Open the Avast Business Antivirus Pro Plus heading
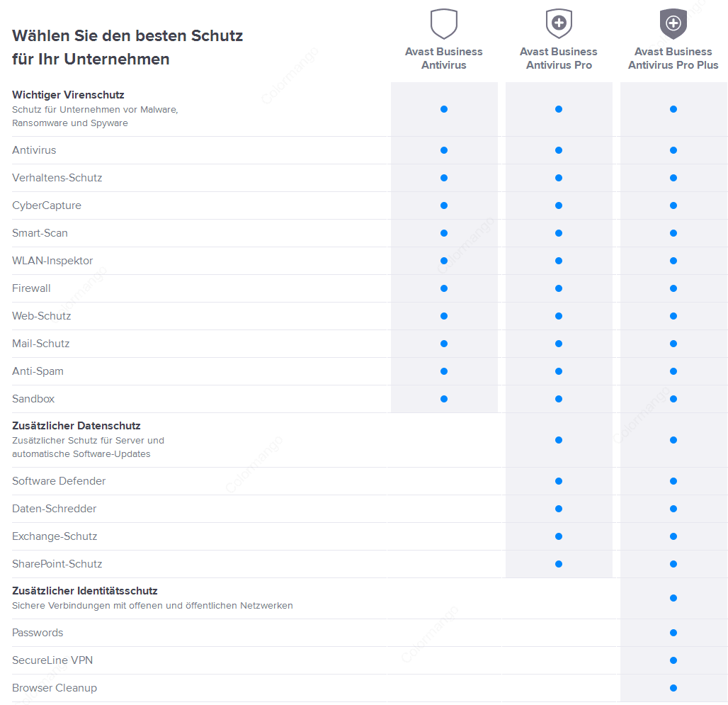Viewport: 728px width, 705px height. coord(673,58)
